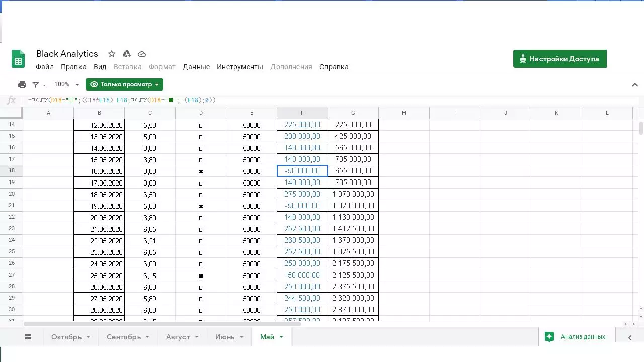
Task: Collapse the side panel arrow at bottom right
Action: coord(629,337)
